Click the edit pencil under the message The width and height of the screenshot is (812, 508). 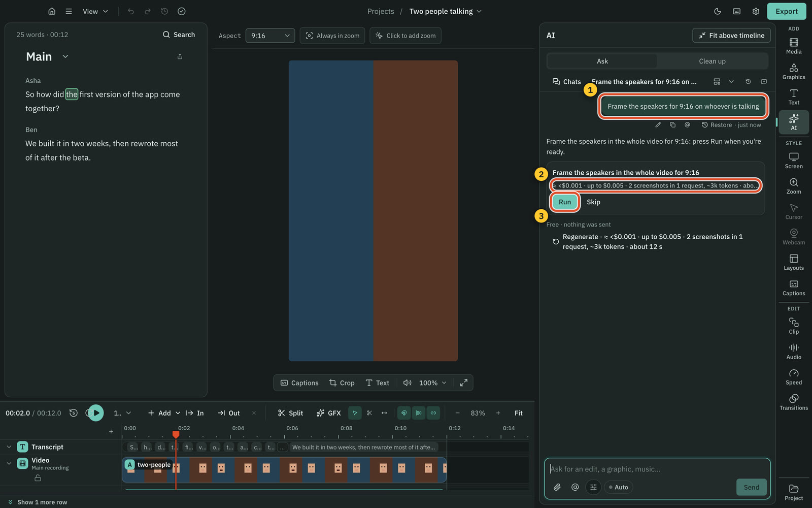(658, 124)
